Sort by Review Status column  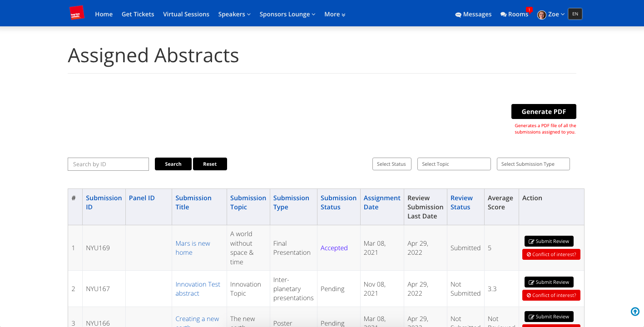461,203
